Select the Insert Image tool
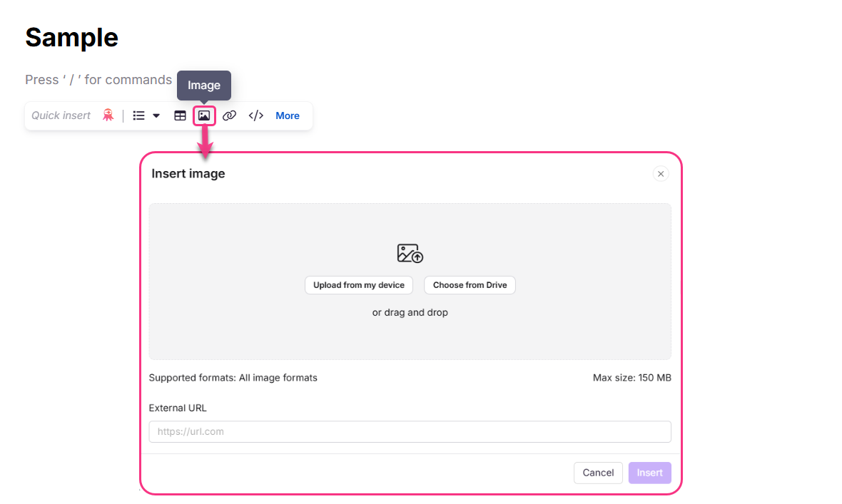This screenshot has height=504, width=842. (x=205, y=115)
